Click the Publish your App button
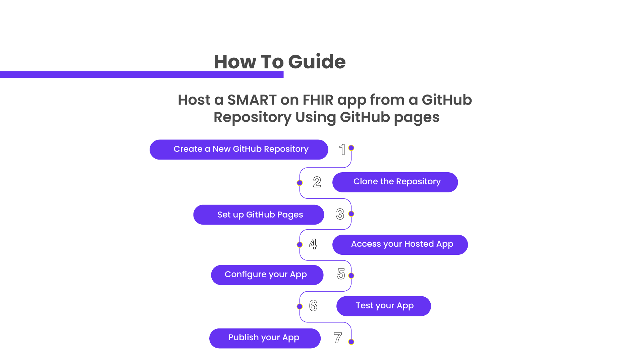Image resolution: width=644 pixels, height=362 pixels. [264, 337]
